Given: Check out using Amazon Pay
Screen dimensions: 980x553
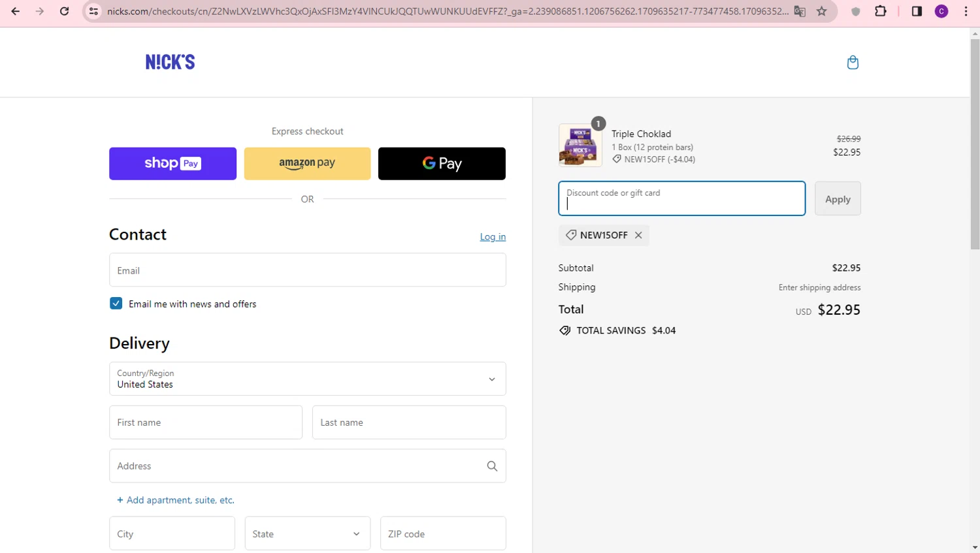Looking at the screenshot, I should point(307,163).
